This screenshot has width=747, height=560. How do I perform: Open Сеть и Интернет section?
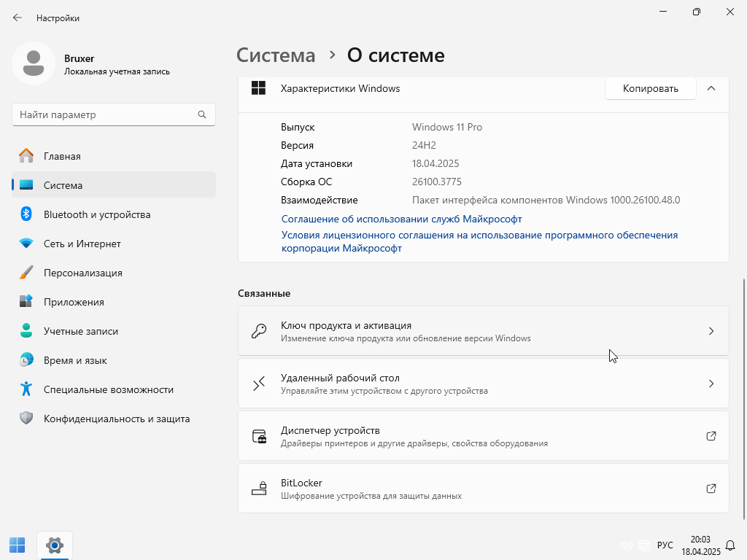coord(113,244)
